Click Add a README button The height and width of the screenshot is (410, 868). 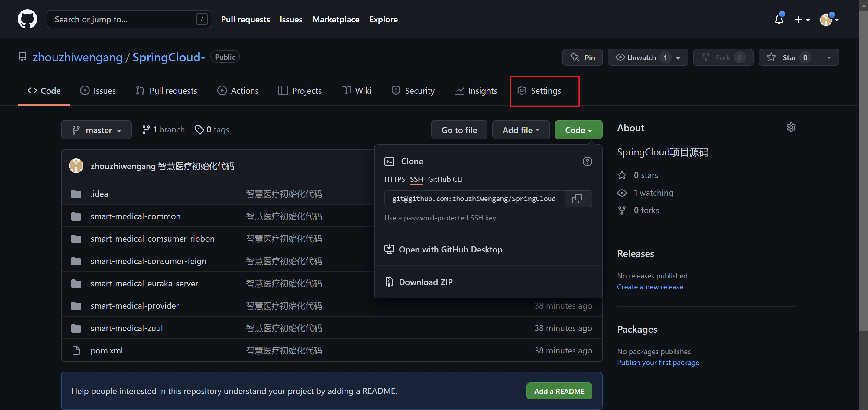click(x=559, y=391)
